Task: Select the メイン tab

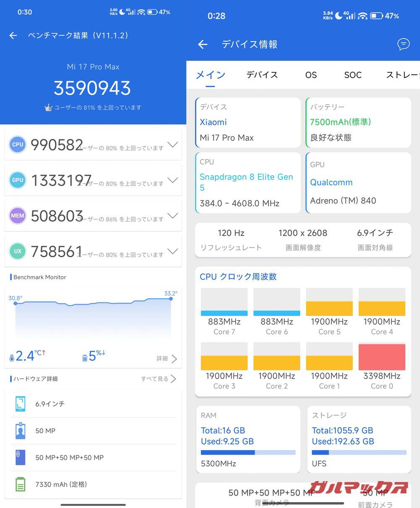Action: pos(210,75)
